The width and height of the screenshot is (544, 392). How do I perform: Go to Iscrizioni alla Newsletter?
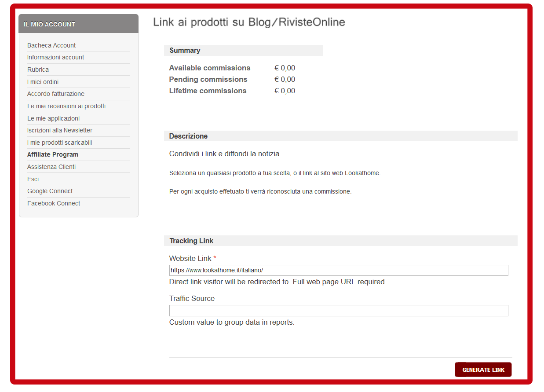(60, 130)
